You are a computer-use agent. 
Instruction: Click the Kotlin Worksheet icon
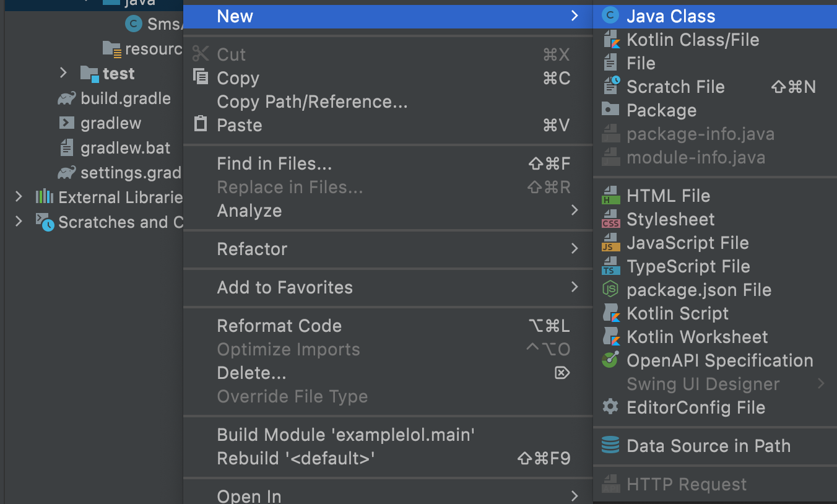point(610,336)
